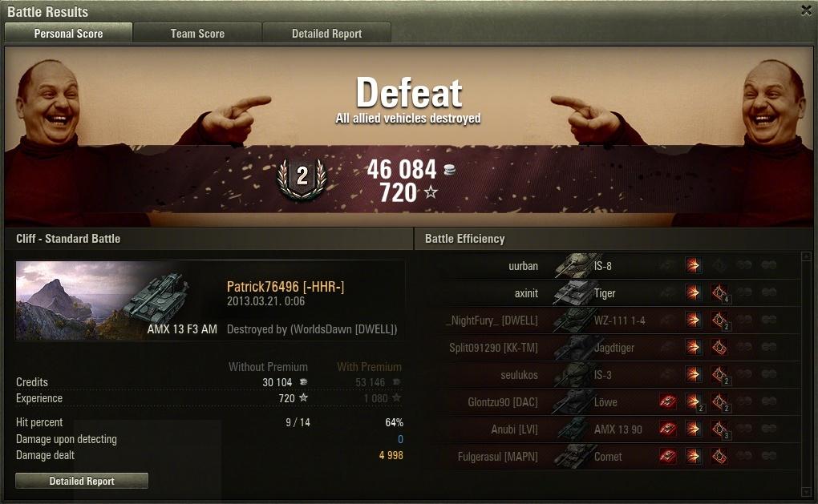Click kill icon in Anubi's row

(668, 429)
